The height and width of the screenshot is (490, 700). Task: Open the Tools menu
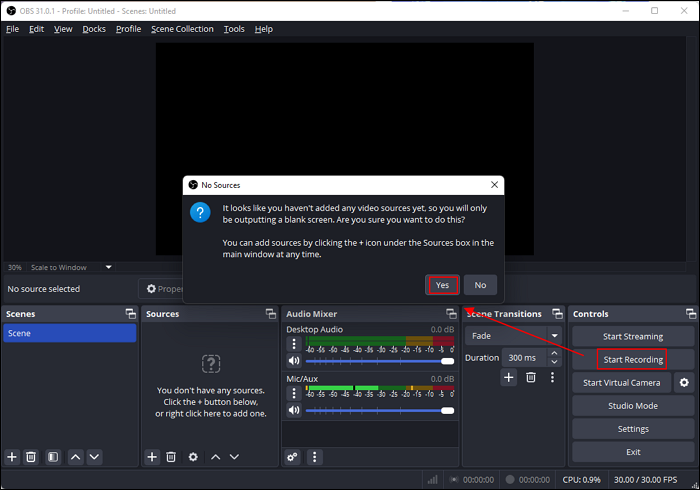coord(234,29)
